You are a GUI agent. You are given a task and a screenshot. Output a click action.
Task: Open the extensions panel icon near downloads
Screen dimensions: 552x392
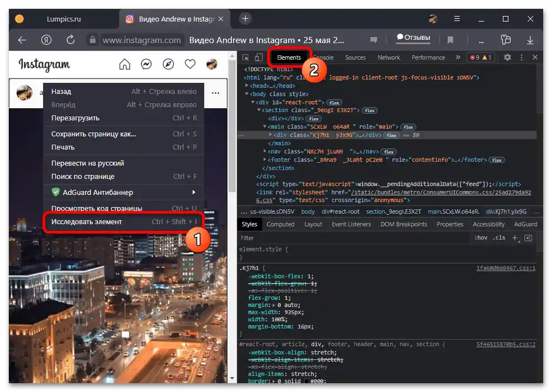(x=506, y=40)
